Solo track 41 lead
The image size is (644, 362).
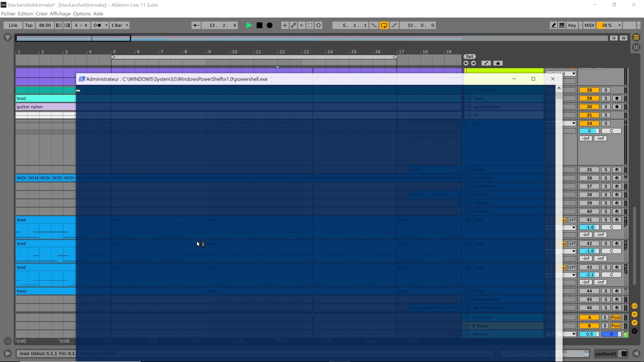[x=606, y=220]
